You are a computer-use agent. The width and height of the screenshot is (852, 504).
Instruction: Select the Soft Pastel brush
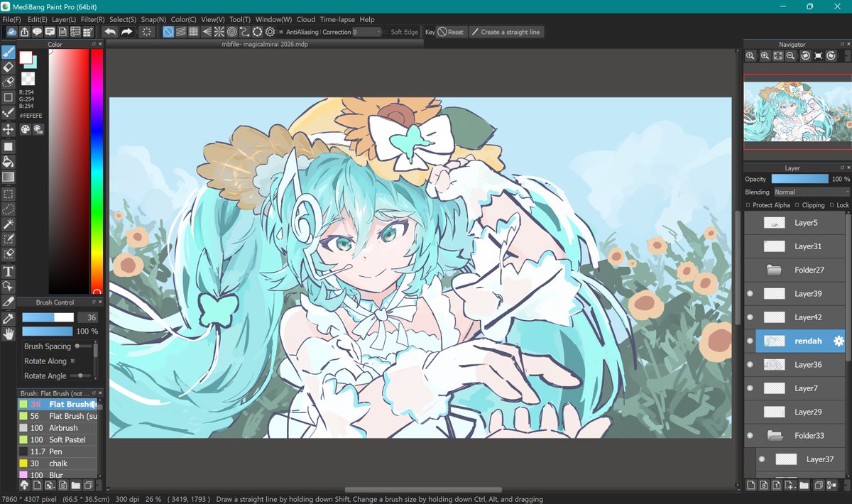click(58, 439)
